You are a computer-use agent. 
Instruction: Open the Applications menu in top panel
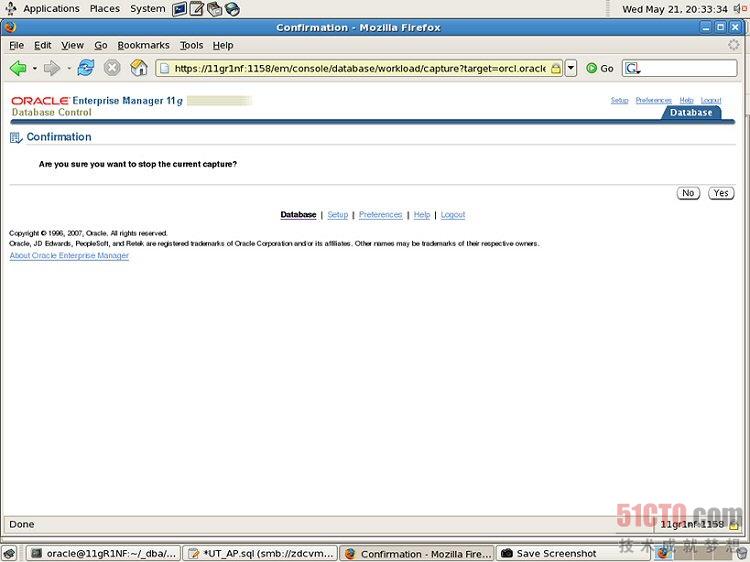click(x=50, y=9)
